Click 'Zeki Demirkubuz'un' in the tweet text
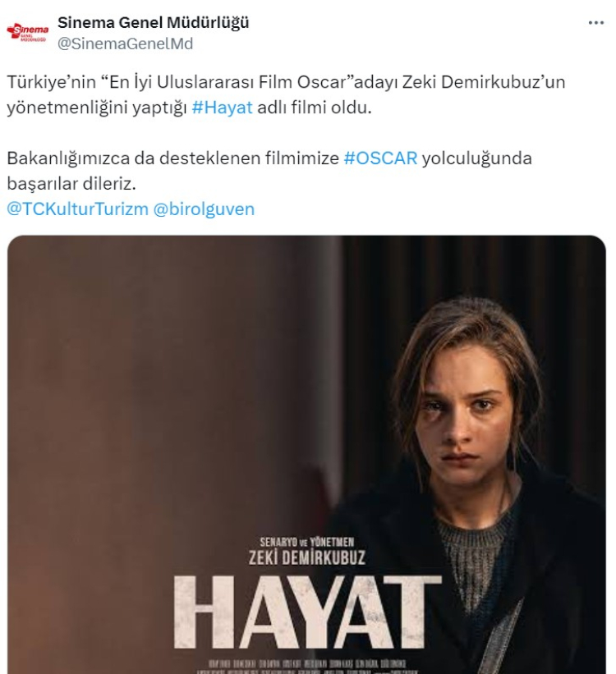This screenshot has height=674, width=616. coord(484,81)
